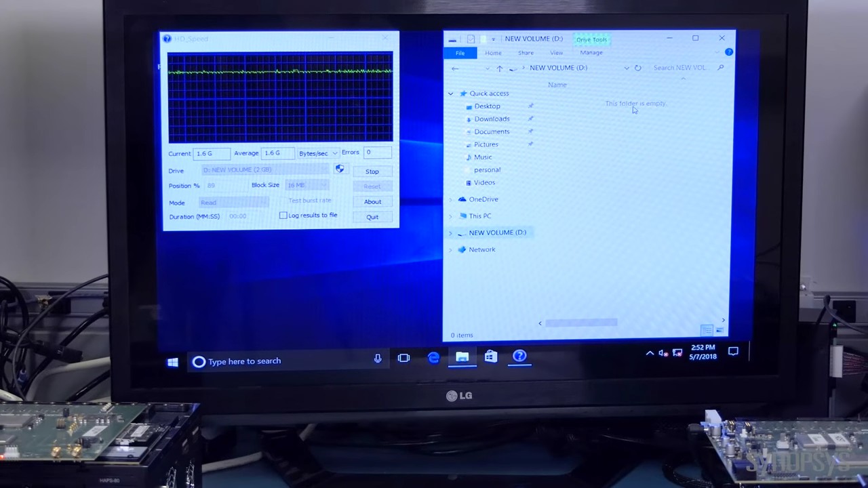Open Microsoft Store from the taskbar
The image size is (868, 488).
491,356
